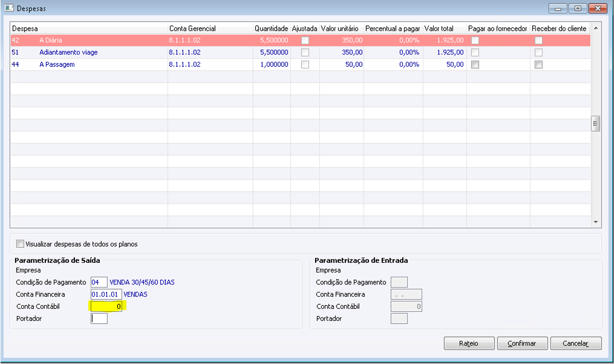Image resolution: width=614 pixels, height=364 pixels.
Task: Click the Despesas window title icon
Action: tap(9, 8)
